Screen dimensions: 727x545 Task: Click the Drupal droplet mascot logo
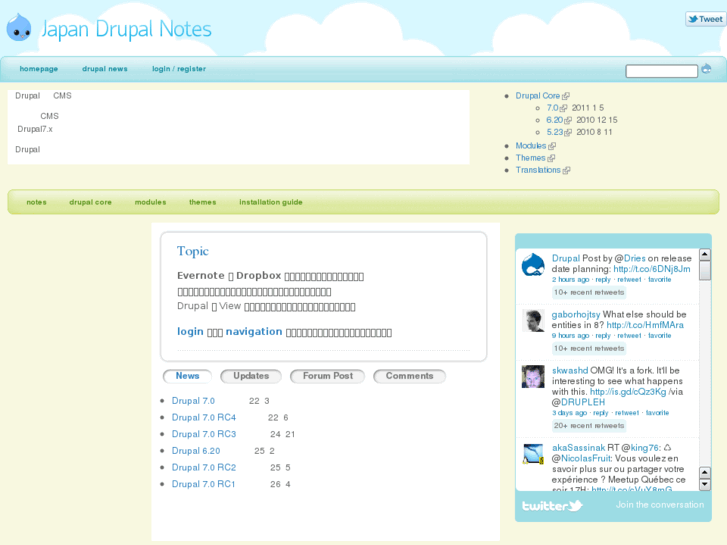(19, 27)
